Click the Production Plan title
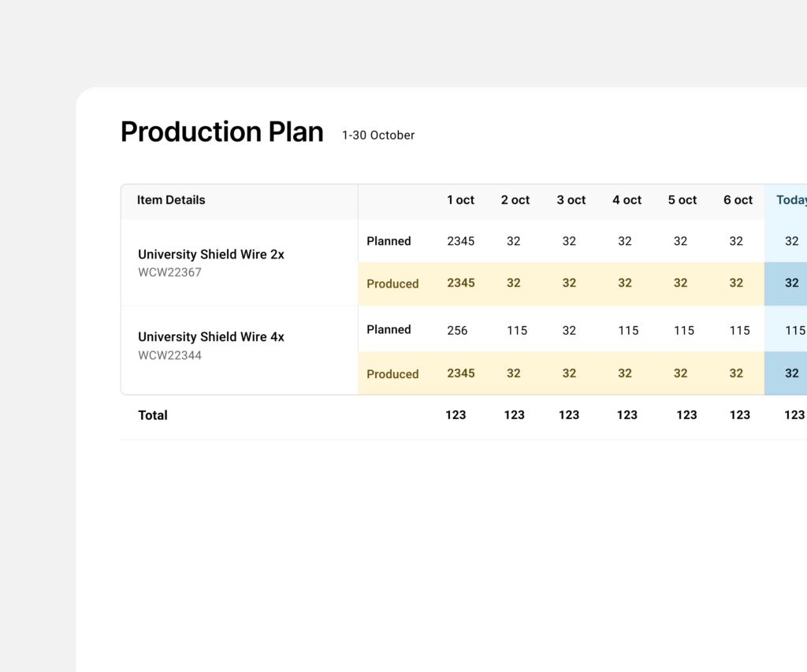Image resolution: width=807 pixels, height=672 pixels. tap(221, 132)
